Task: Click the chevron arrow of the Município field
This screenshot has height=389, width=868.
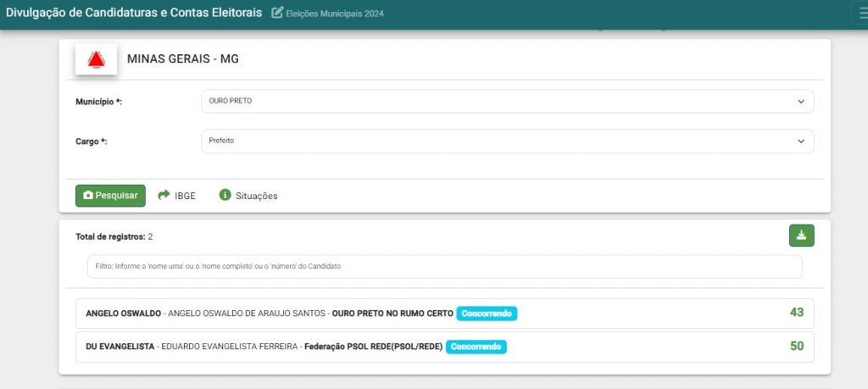Action: (801, 102)
